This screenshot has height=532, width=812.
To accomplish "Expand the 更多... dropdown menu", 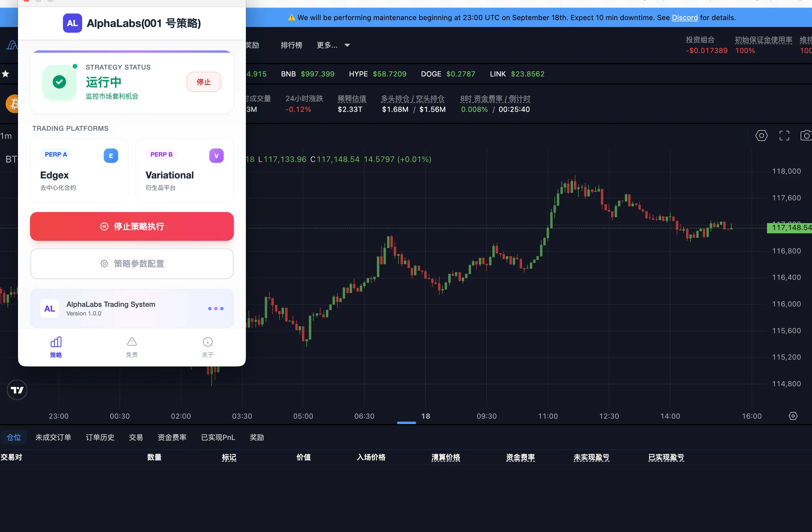I will [333, 45].
